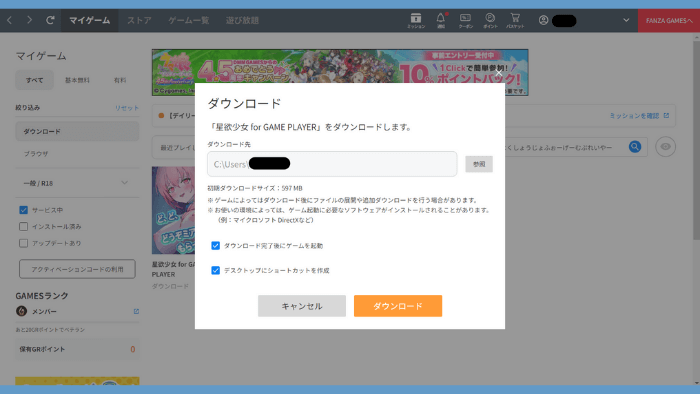Check the インストール済み checkbox

(24, 227)
